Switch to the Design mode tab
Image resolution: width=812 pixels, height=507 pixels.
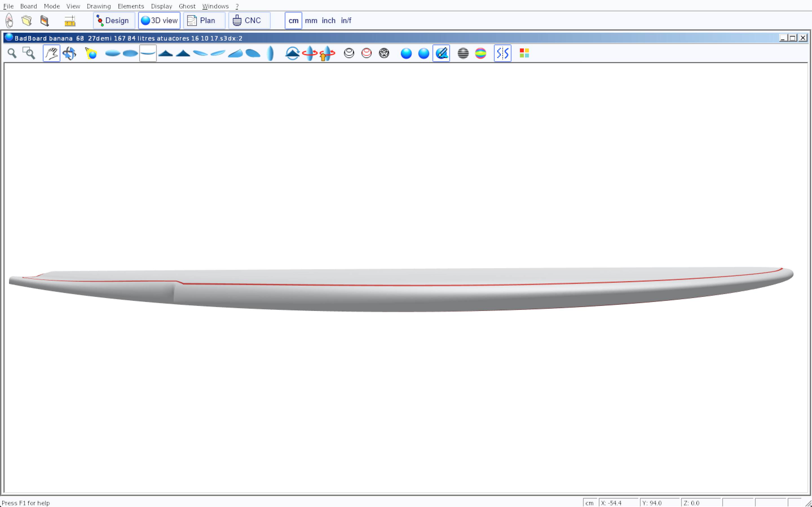click(x=114, y=21)
